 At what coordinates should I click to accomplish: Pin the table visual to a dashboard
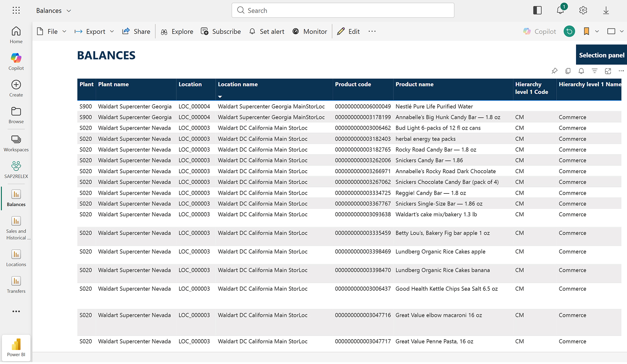tap(554, 71)
